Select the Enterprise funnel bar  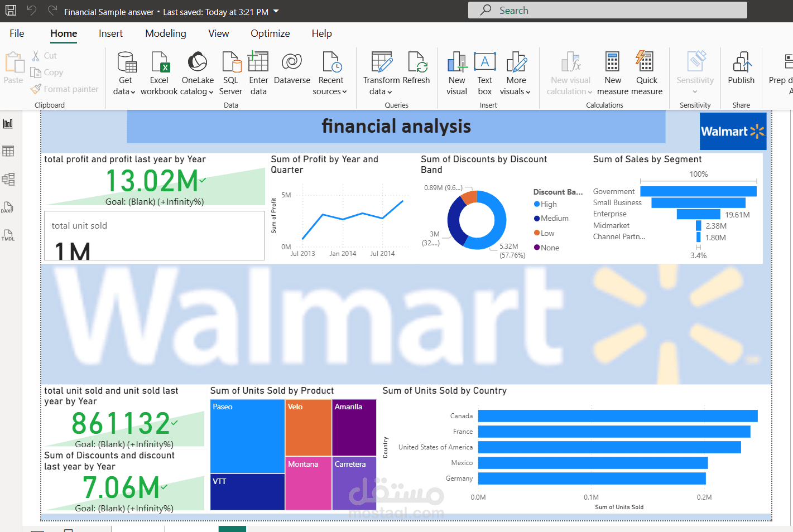[x=698, y=214]
